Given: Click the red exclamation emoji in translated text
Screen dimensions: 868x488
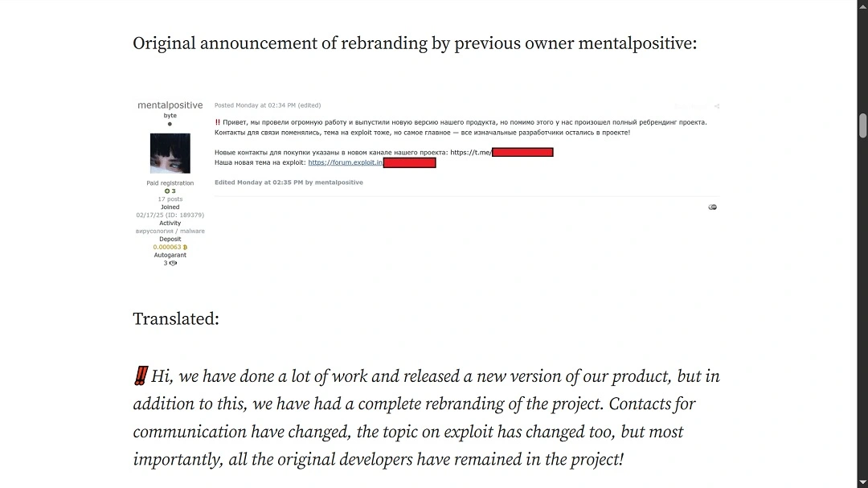Looking at the screenshot, I should click(x=141, y=375).
